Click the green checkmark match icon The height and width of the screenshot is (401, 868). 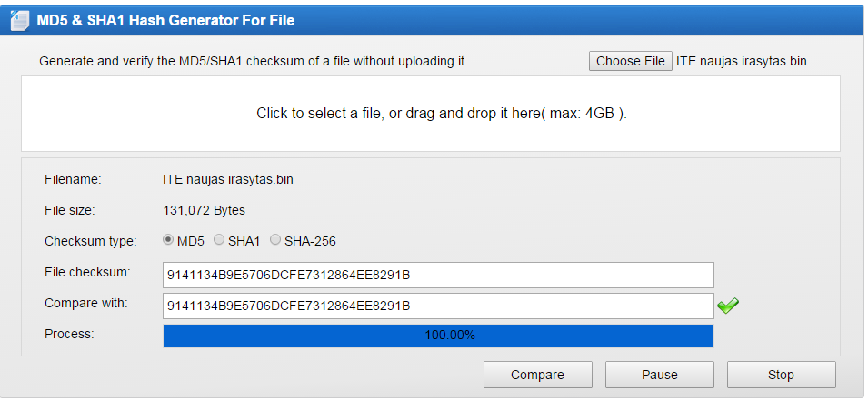pos(728,306)
